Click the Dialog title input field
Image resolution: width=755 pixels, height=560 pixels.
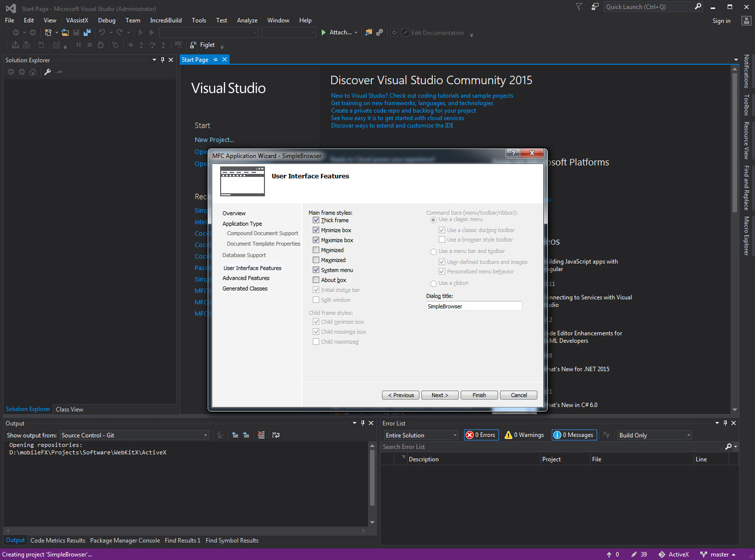coord(474,306)
